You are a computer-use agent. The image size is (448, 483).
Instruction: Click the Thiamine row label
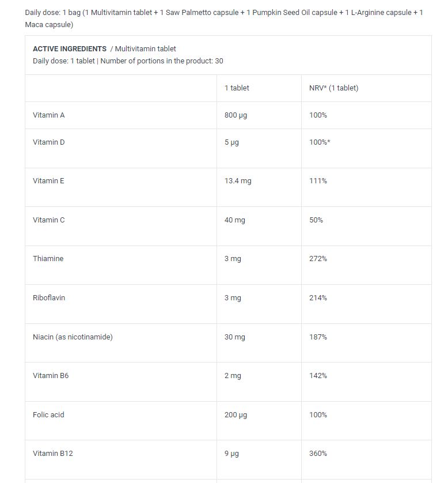(x=48, y=259)
